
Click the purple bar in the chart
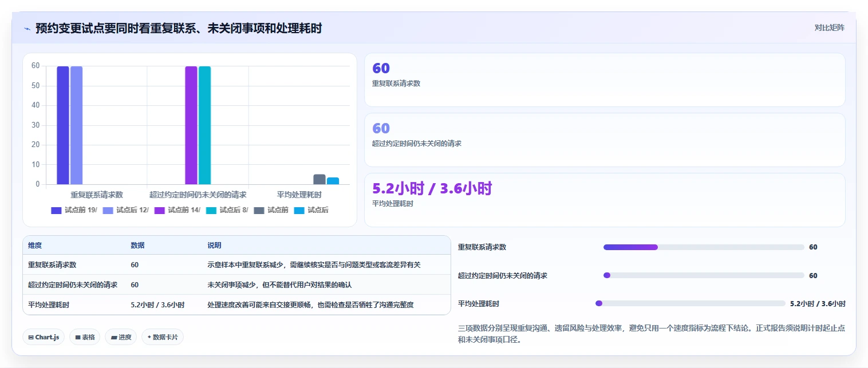[191, 125]
